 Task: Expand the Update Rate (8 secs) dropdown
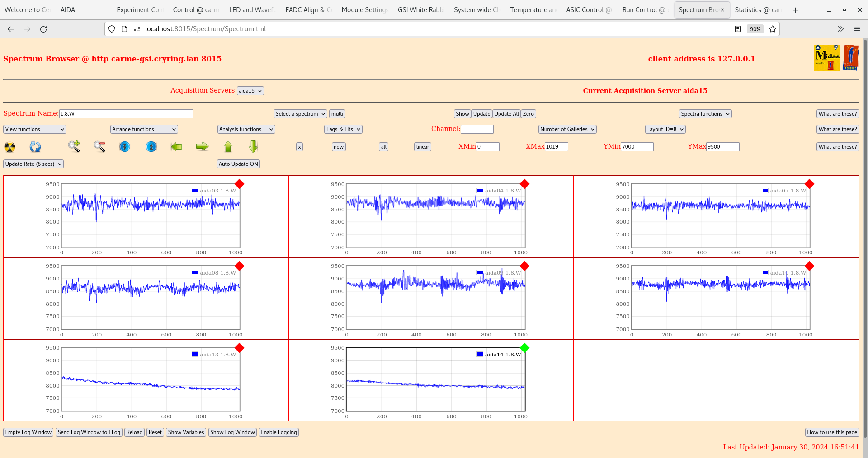click(x=33, y=164)
